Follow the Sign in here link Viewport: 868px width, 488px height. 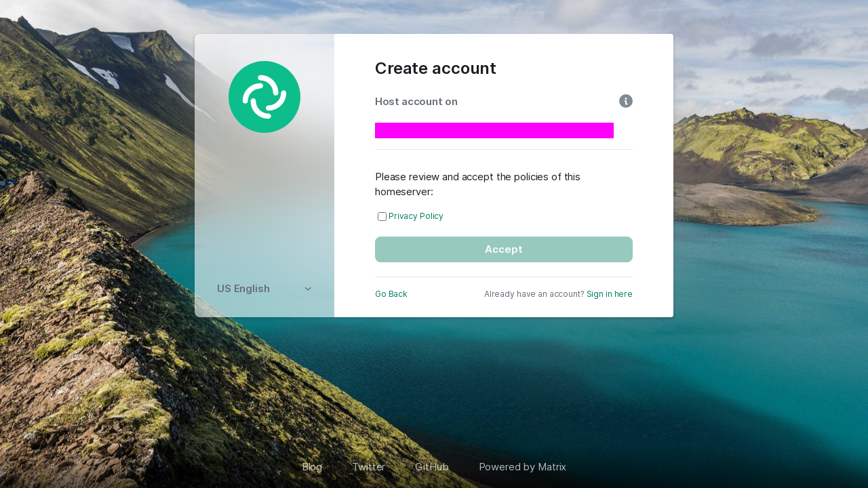[x=610, y=294]
